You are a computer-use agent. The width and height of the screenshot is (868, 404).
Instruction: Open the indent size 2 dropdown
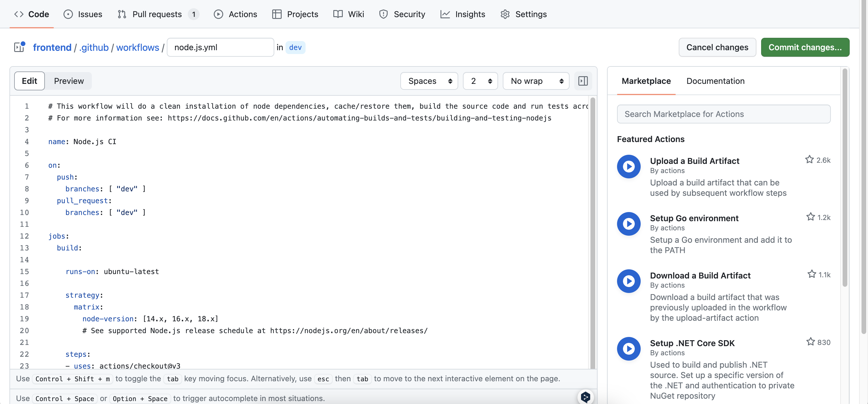480,81
